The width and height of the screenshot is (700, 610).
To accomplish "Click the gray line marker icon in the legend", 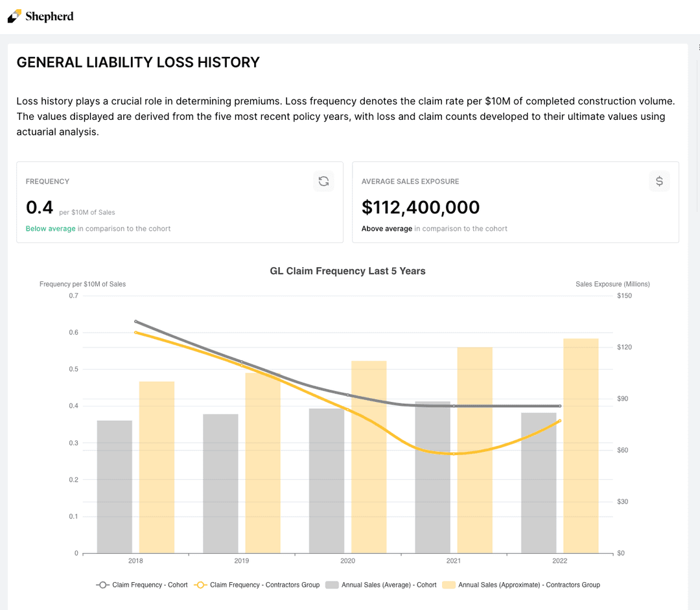I will [102, 585].
